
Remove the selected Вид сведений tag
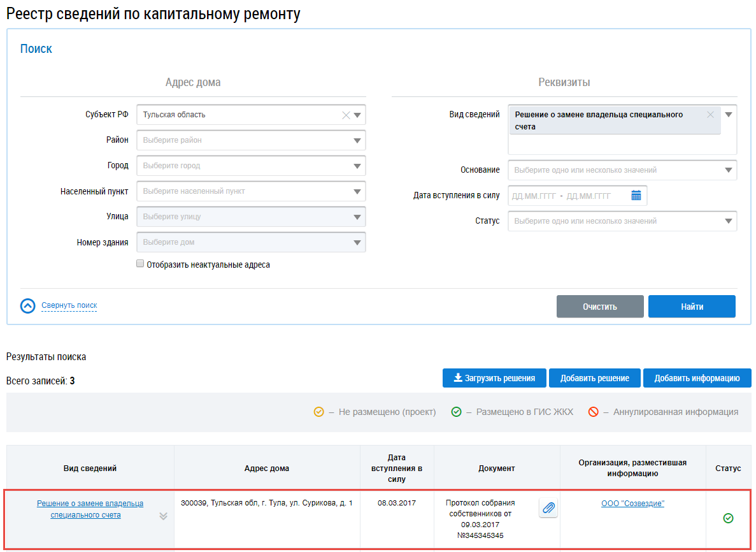tap(710, 115)
